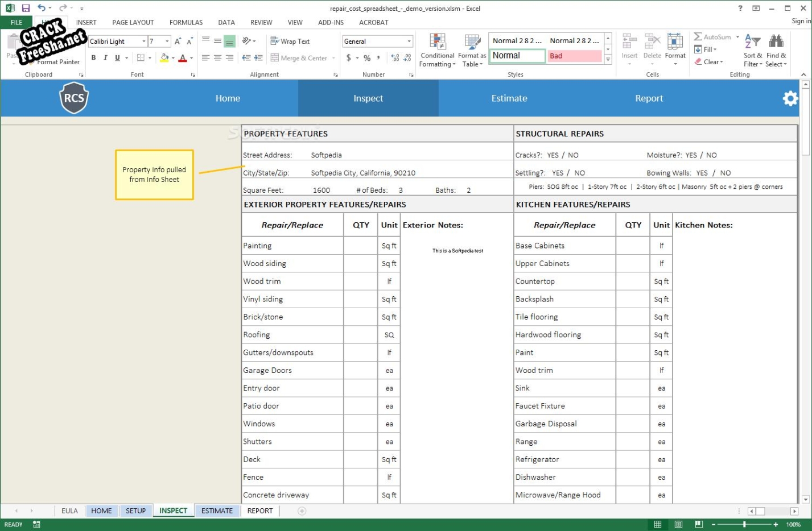This screenshot has width=812, height=531.
Task: Toggle Wrap Text for the cell
Action: (290, 42)
